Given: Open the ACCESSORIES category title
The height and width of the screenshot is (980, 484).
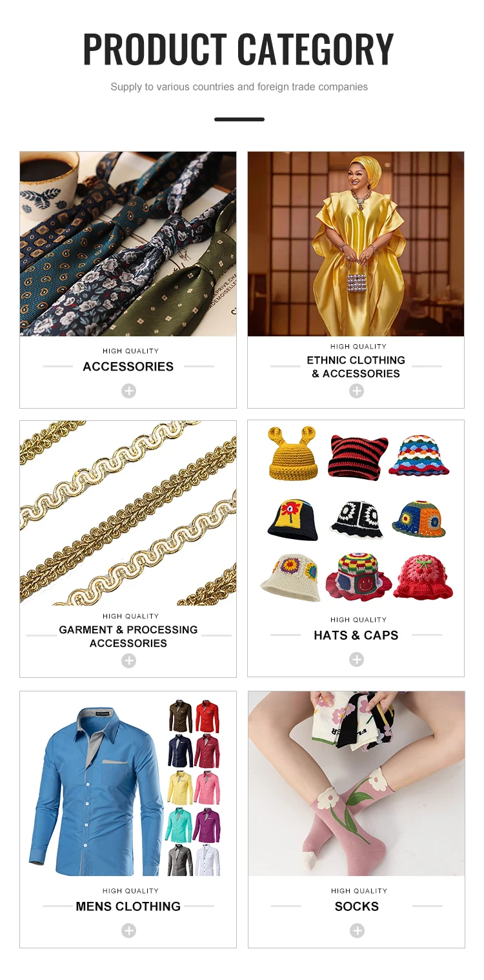Looking at the screenshot, I should (128, 367).
